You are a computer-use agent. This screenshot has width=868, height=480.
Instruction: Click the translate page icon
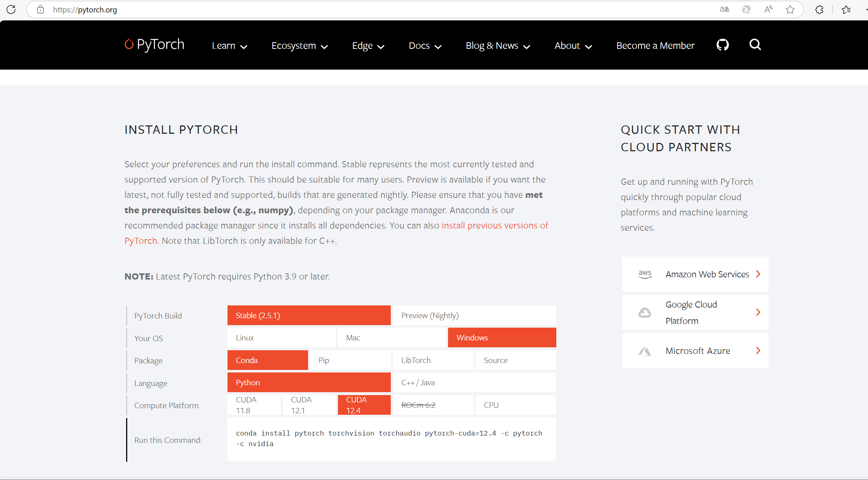coord(724,9)
